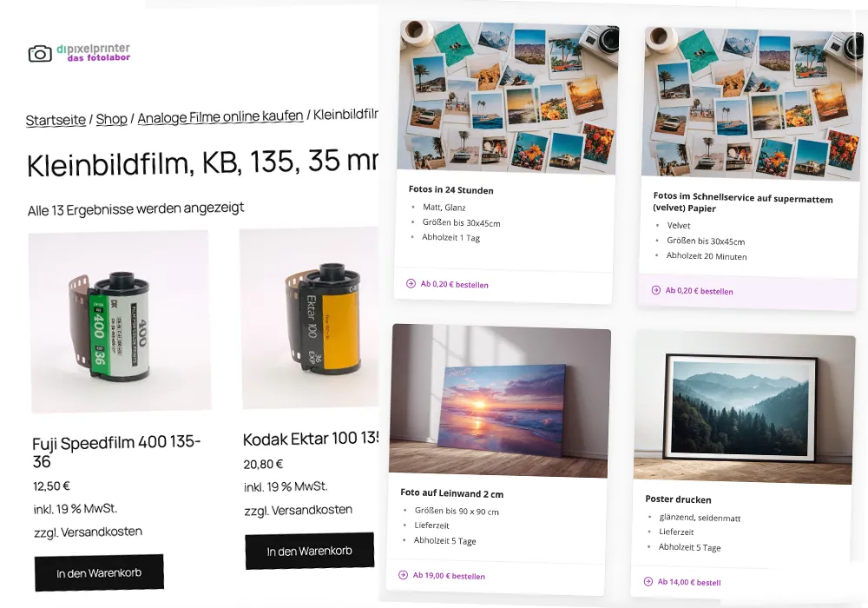Add Fuji Speedfilm 400 to Warenkorb
This screenshot has height=608, width=868.
point(99,573)
